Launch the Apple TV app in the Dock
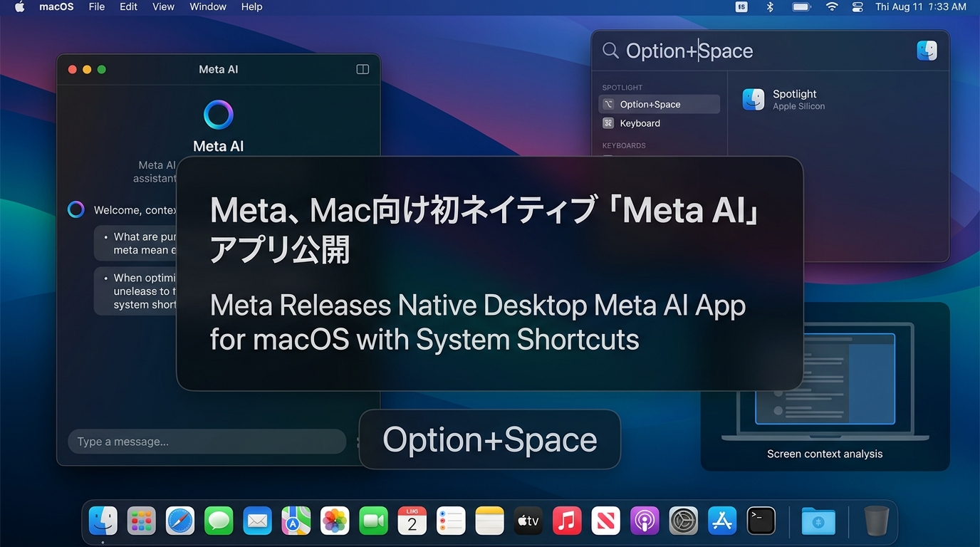 528,521
